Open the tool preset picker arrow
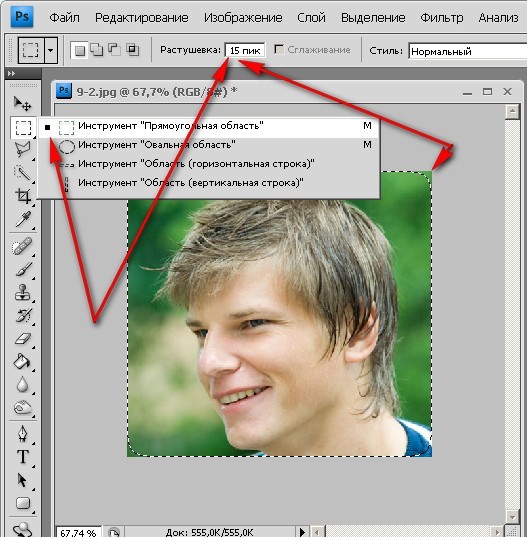Screen dimensions: 527x537 coord(51,51)
